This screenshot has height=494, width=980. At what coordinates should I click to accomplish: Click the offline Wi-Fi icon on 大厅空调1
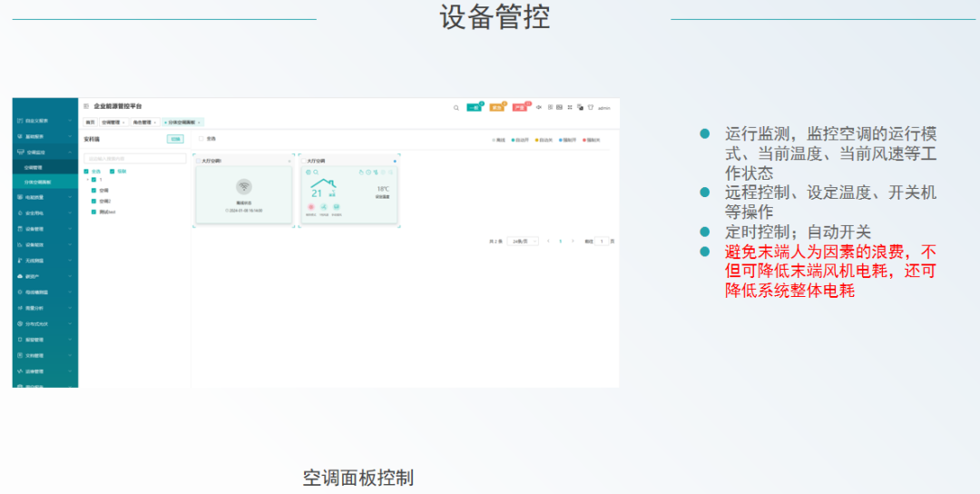(x=244, y=186)
